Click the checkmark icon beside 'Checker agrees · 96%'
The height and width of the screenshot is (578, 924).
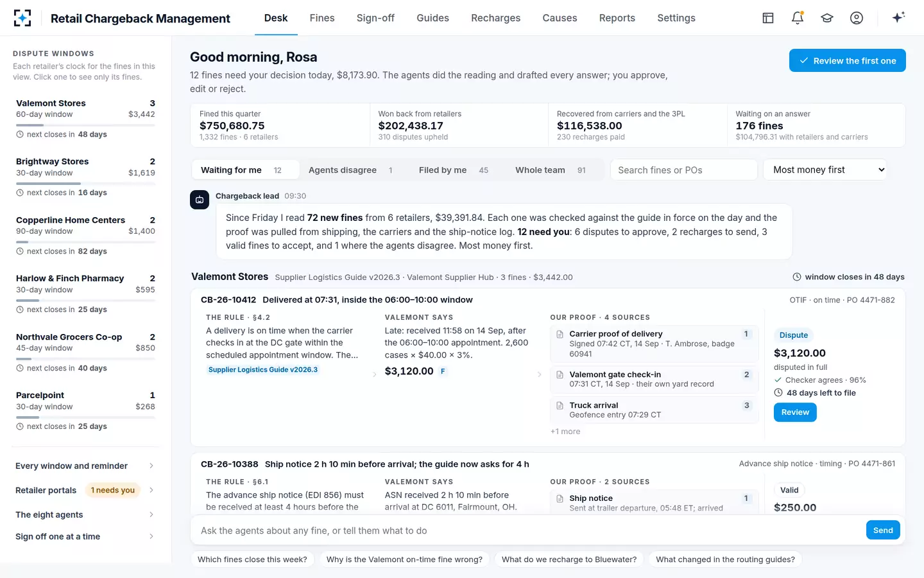(778, 380)
